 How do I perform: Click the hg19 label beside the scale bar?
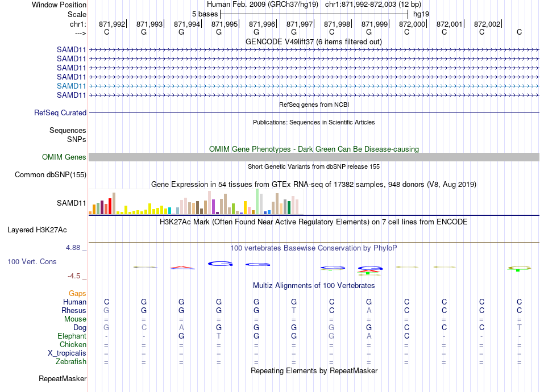coord(421,14)
